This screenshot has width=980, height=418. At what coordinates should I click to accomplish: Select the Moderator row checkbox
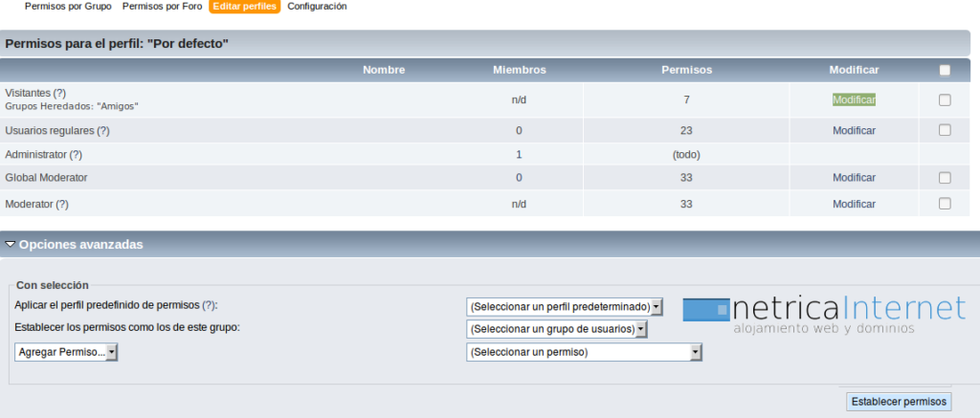tap(945, 204)
